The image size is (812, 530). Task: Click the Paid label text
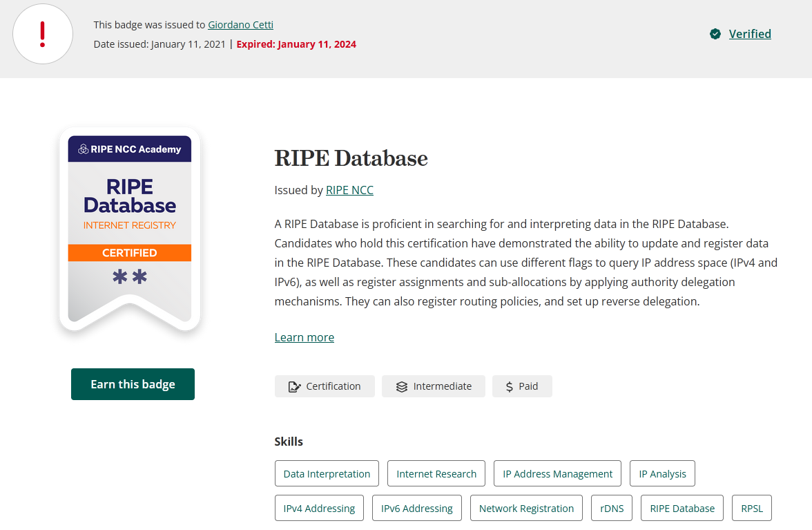tap(528, 386)
